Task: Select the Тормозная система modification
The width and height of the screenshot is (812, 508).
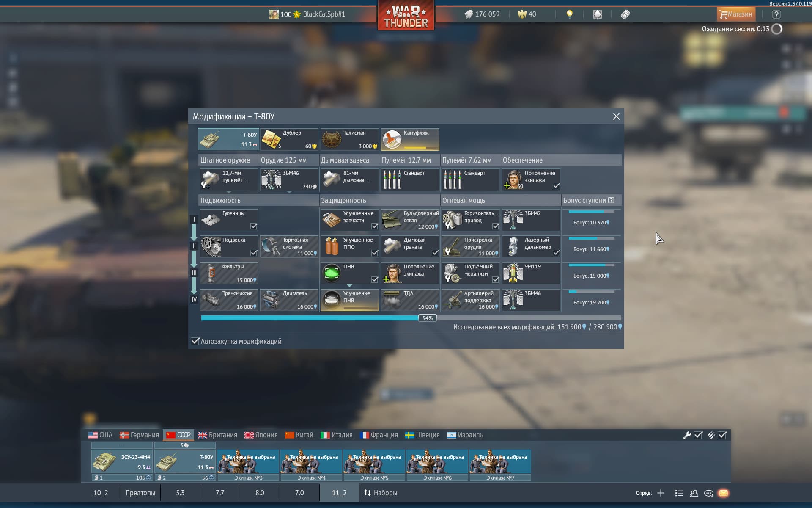Action: [289, 246]
